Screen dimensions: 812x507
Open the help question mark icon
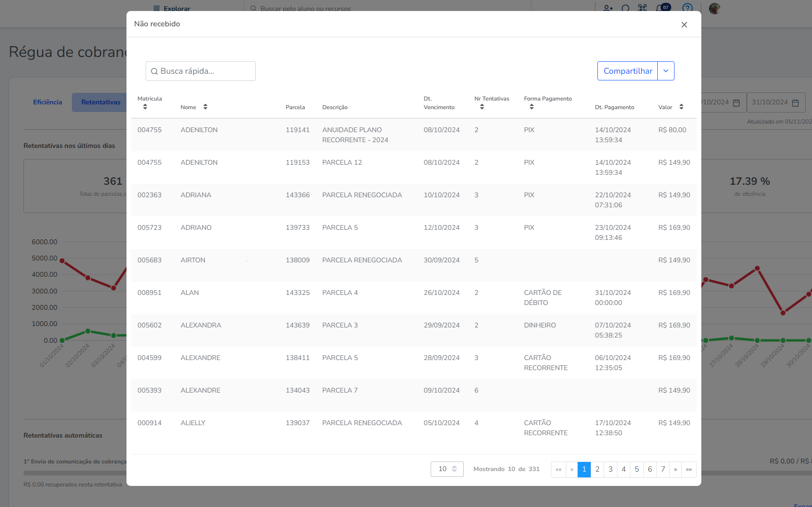(x=687, y=8)
